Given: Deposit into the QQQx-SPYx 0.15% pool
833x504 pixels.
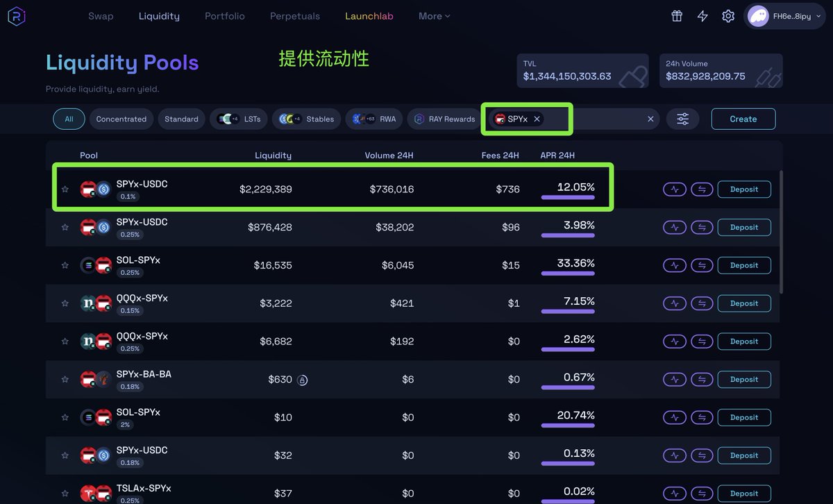Looking at the screenshot, I should (743, 303).
